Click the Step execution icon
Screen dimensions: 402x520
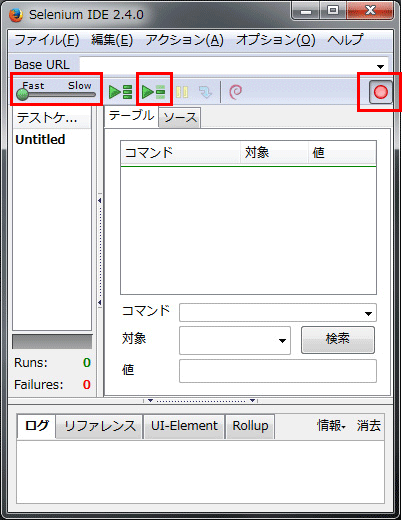(205, 92)
